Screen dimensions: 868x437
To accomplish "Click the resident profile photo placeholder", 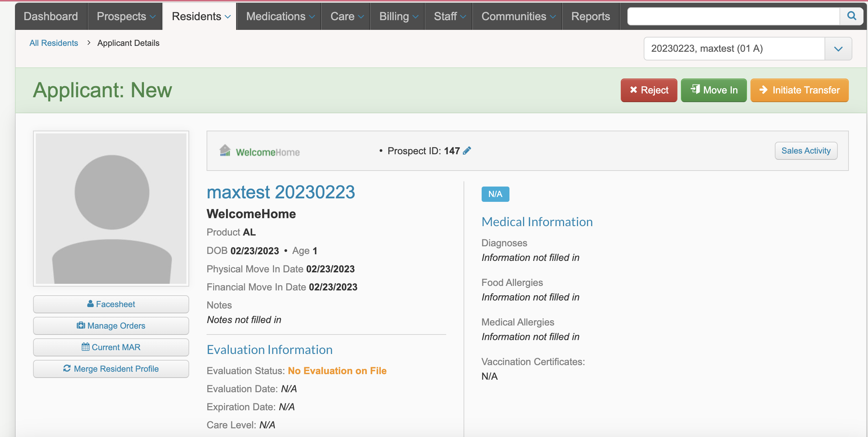I will pyautogui.click(x=111, y=208).
